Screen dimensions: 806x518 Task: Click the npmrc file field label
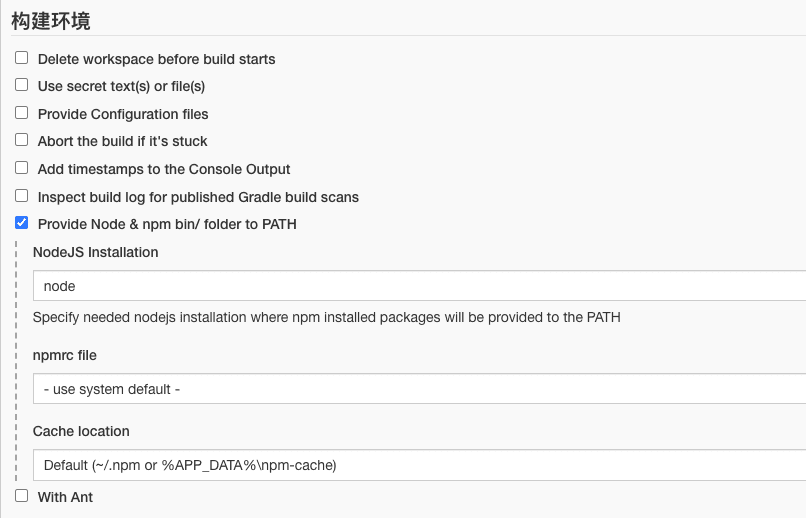coord(65,356)
